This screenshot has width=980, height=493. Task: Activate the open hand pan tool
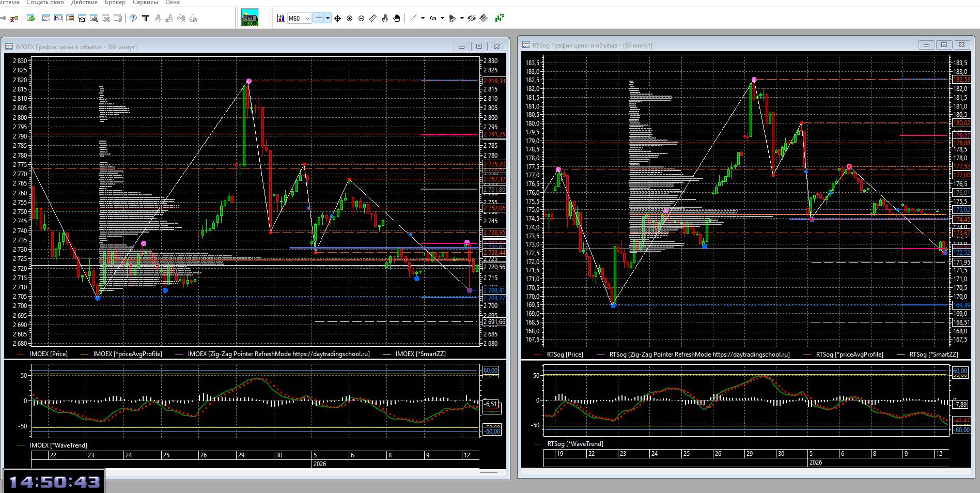point(397,19)
